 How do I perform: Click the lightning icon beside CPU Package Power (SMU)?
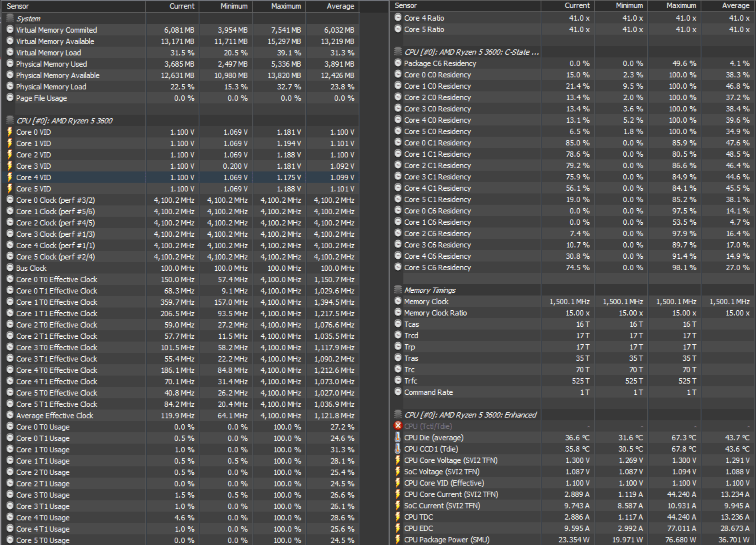pos(398,539)
